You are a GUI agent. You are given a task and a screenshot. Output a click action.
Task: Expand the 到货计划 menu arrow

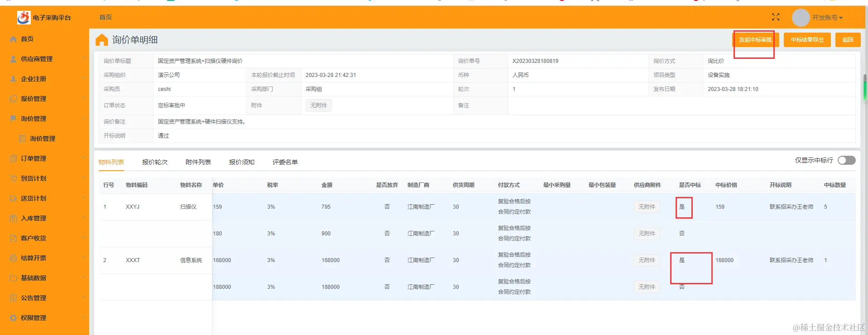point(84,178)
